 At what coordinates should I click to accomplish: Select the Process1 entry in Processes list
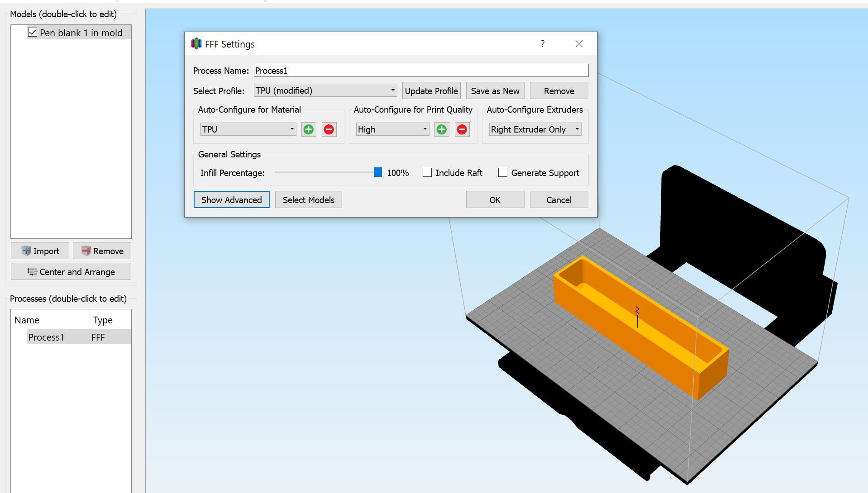tap(46, 337)
